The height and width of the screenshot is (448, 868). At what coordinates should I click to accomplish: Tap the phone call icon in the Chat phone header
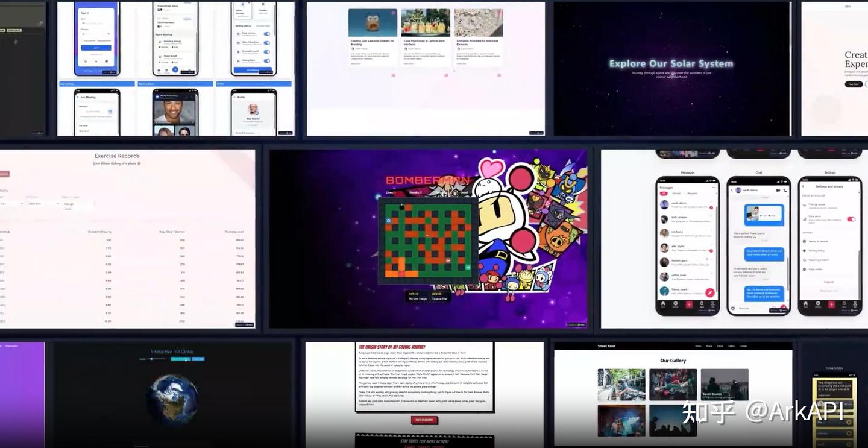(784, 190)
